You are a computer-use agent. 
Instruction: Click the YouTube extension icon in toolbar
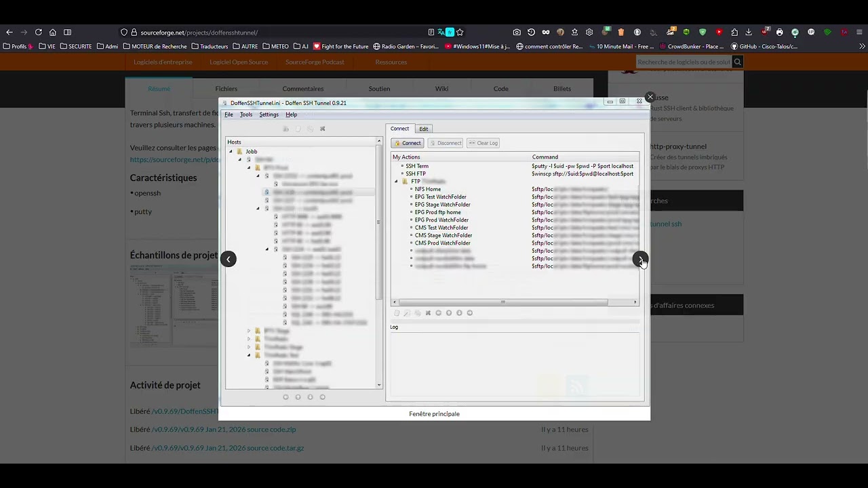click(719, 32)
